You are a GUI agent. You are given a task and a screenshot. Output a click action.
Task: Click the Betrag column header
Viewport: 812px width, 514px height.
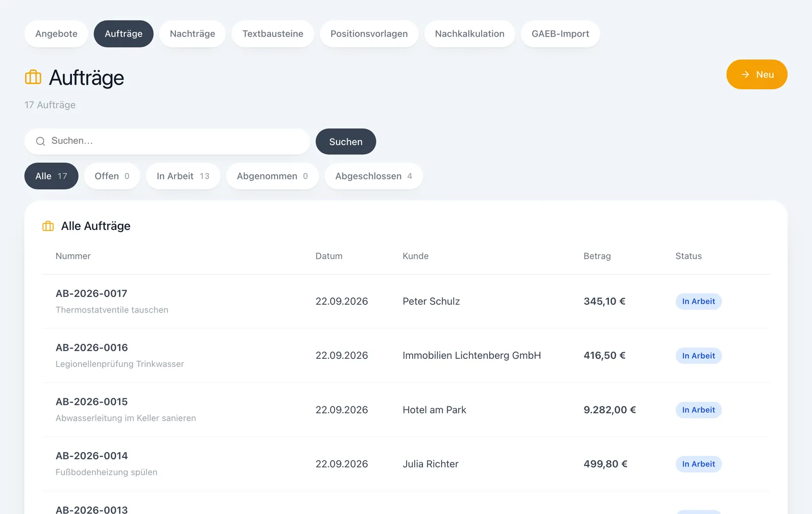click(x=597, y=256)
